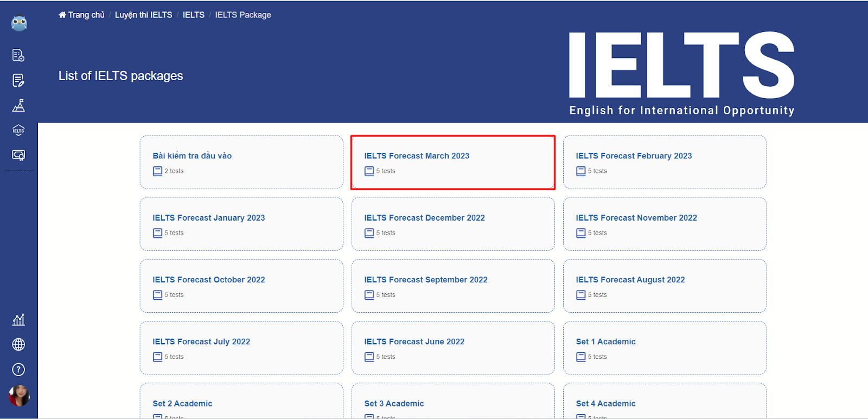Click '5 tests' under Forecast August 2022
The width and height of the screenshot is (868, 419).
point(597,294)
